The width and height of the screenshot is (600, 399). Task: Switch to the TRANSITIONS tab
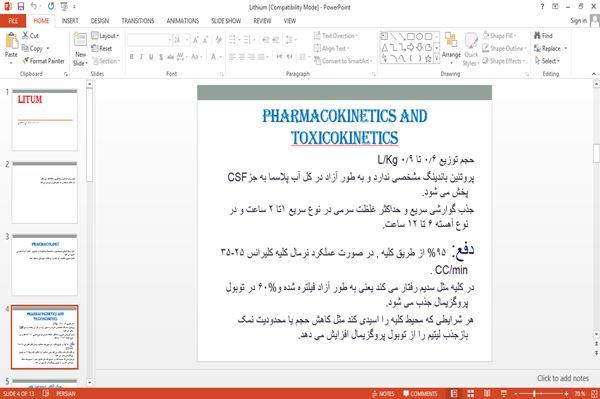coord(138,21)
